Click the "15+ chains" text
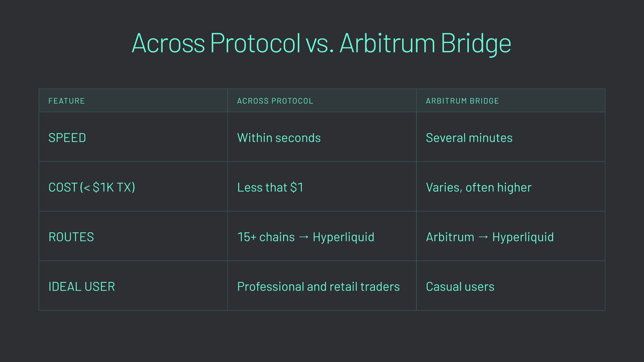Image resolution: width=644 pixels, height=362 pixels. tap(266, 237)
